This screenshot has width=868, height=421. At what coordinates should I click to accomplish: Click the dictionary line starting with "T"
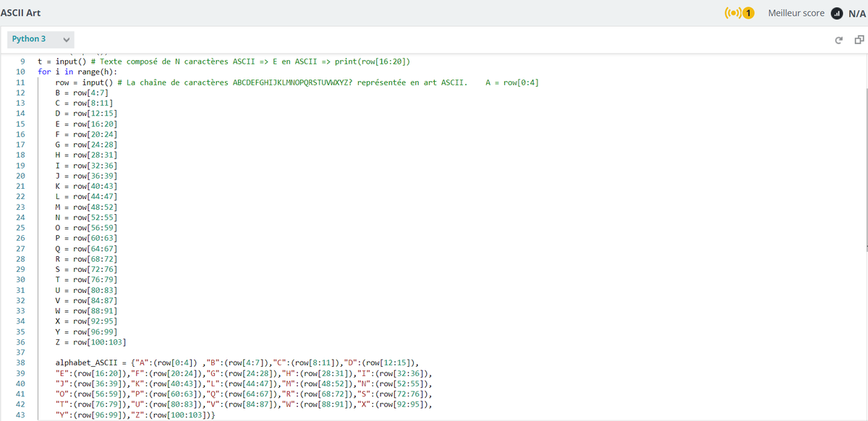(x=244, y=404)
